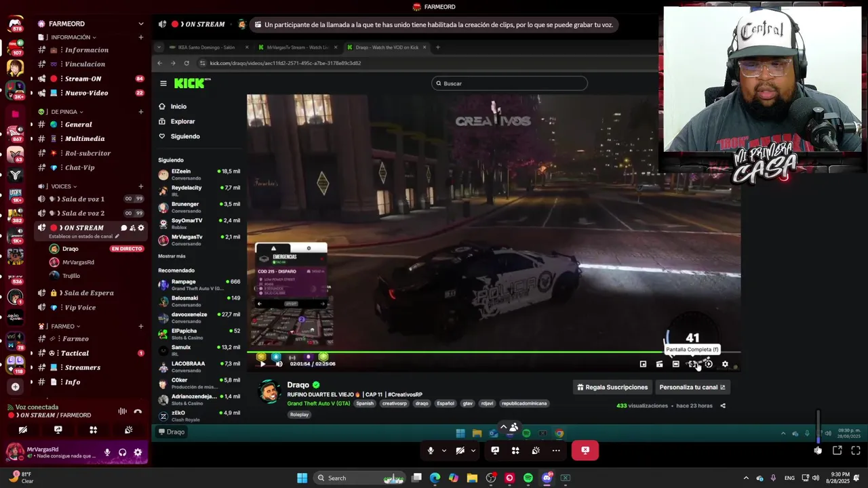The width and height of the screenshot is (868, 488).
Task: Open ElZeein channel in Kick sidebar
Action: 199,174
